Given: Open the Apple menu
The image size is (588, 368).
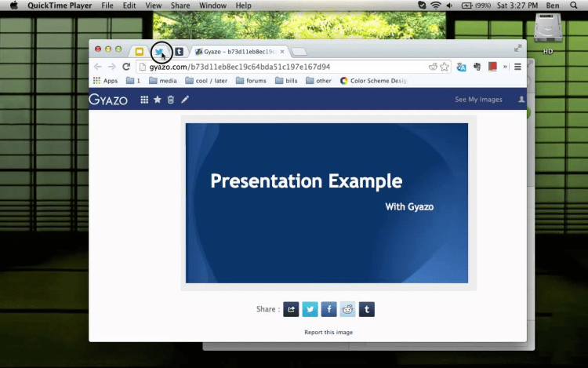Looking at the screenshot, I should tap(14, 5).
